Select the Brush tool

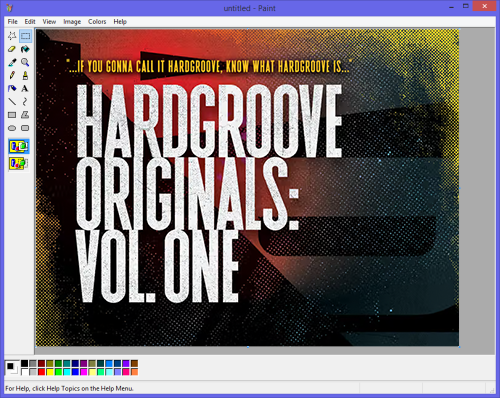pos(25,75)
